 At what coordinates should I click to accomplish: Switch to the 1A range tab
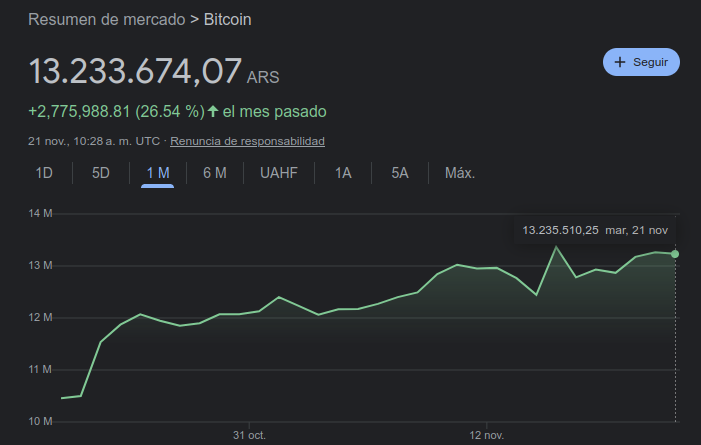pos(343,173)
